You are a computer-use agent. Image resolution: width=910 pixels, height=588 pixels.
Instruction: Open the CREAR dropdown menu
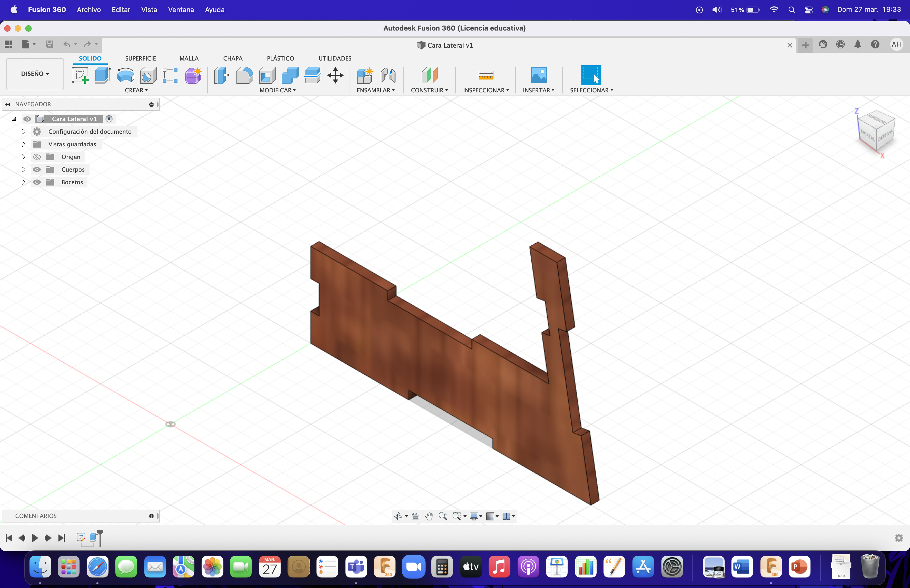point(136,90)
